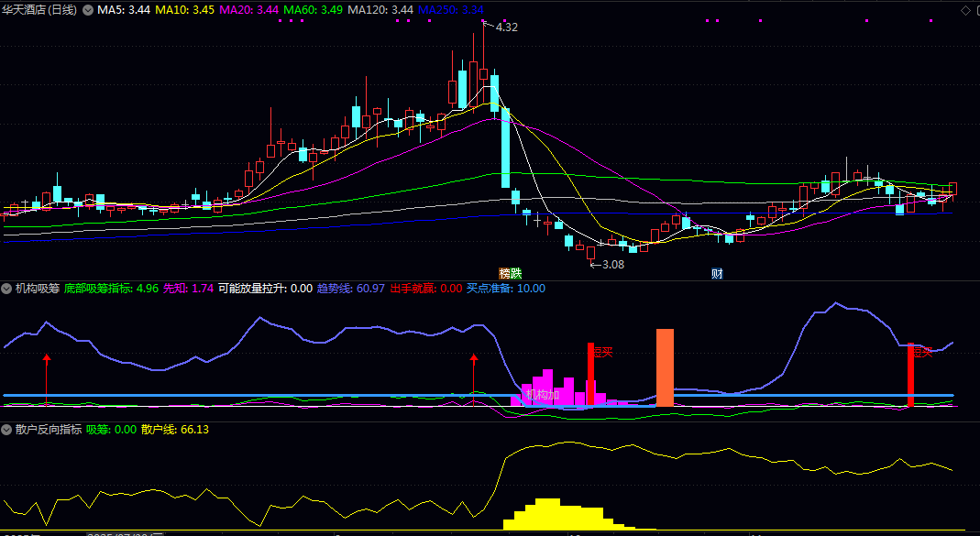The height and width of the screenshot is (536, 980).
Task: Click the 散户线 yellow value label
Action: [175, 430]
